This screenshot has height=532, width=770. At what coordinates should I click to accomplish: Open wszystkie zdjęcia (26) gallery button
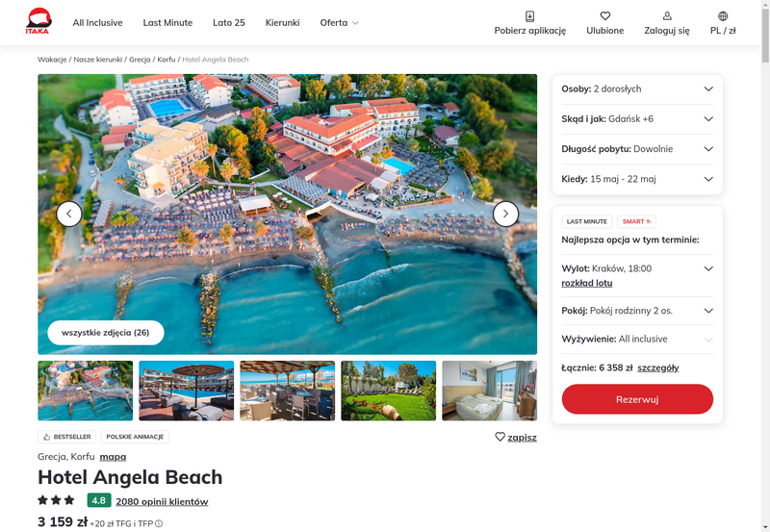(x=106, y=333)
